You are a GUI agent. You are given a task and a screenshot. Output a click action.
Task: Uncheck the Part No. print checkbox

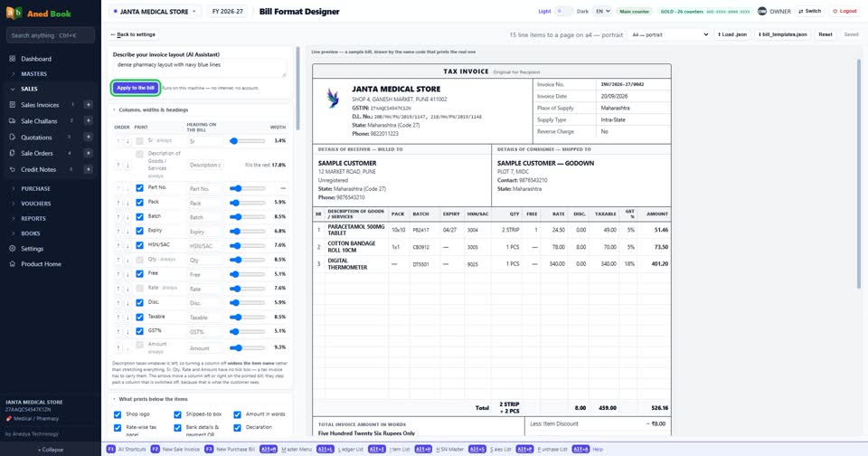click(139, 188)
